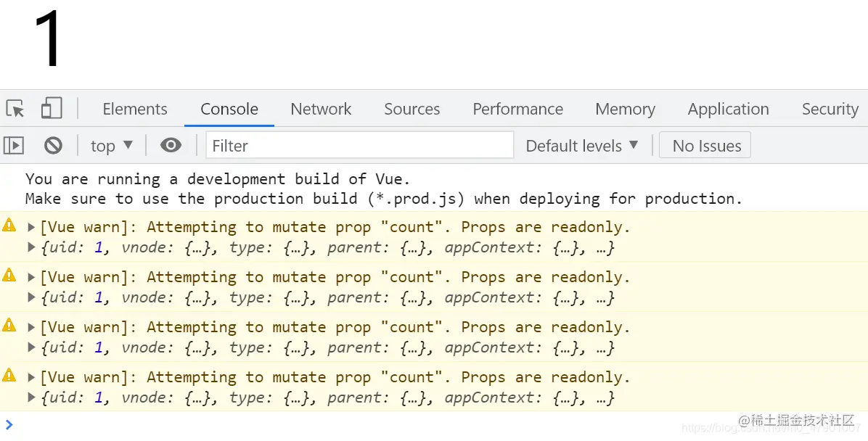Open the Performance tab
The width and height of the screenshot is (868, 441).
tap(517, 109)
